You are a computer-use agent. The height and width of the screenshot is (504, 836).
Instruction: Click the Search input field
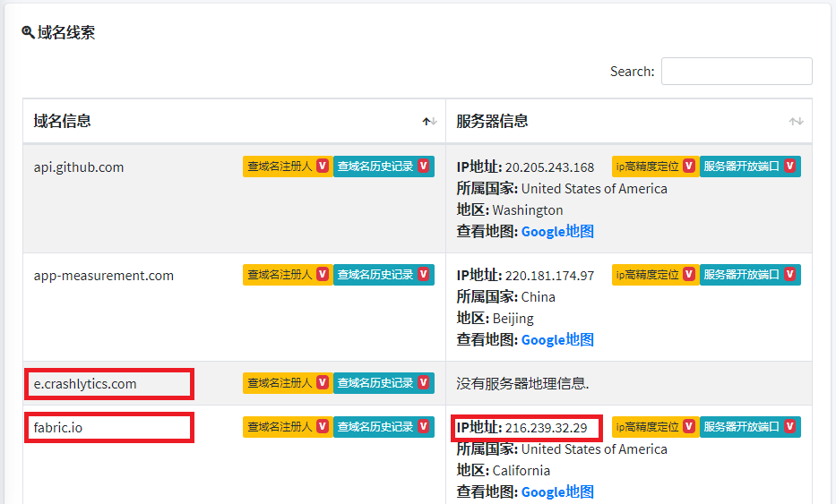click(737, 71)
